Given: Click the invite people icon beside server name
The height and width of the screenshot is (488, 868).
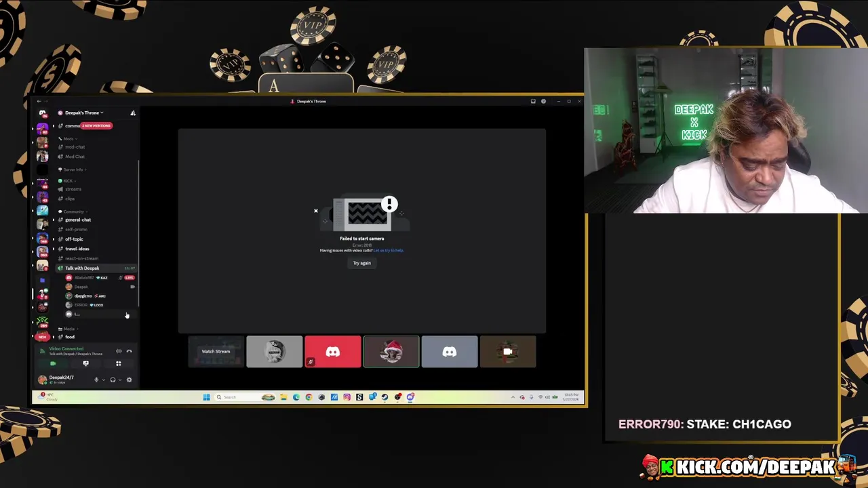Looking at the screenshot, I should pos(133,113).
